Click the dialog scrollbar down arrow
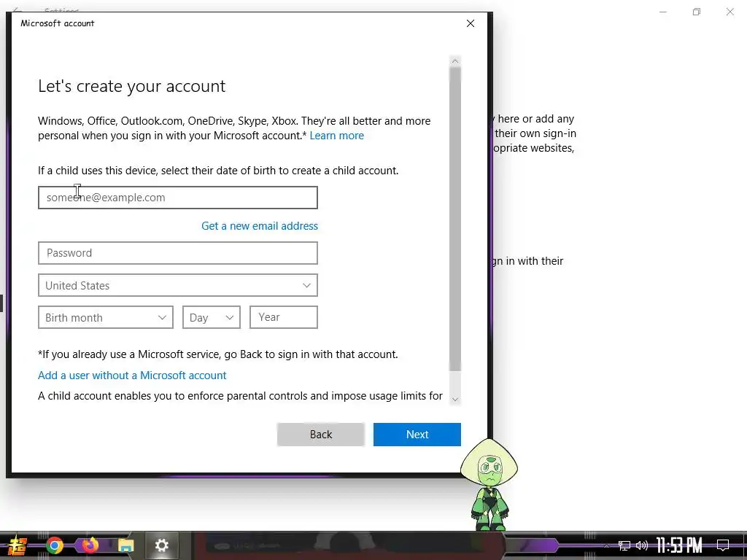The image size is (747, 560). [x=455, y=399]
